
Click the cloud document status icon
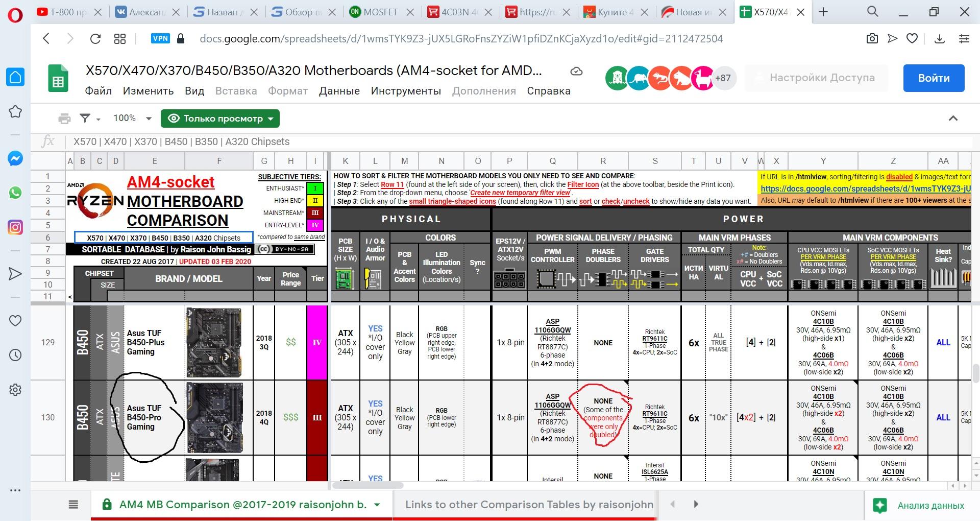[x=576, y=72]
